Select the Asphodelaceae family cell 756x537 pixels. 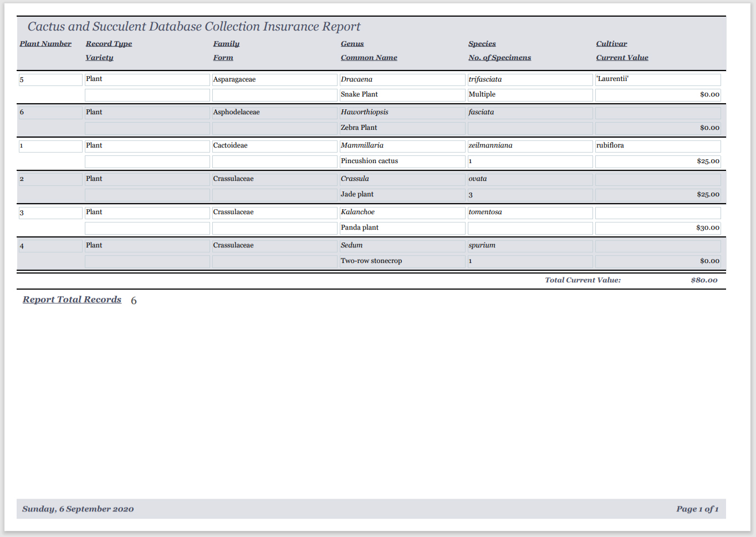[x=274, y=113]
